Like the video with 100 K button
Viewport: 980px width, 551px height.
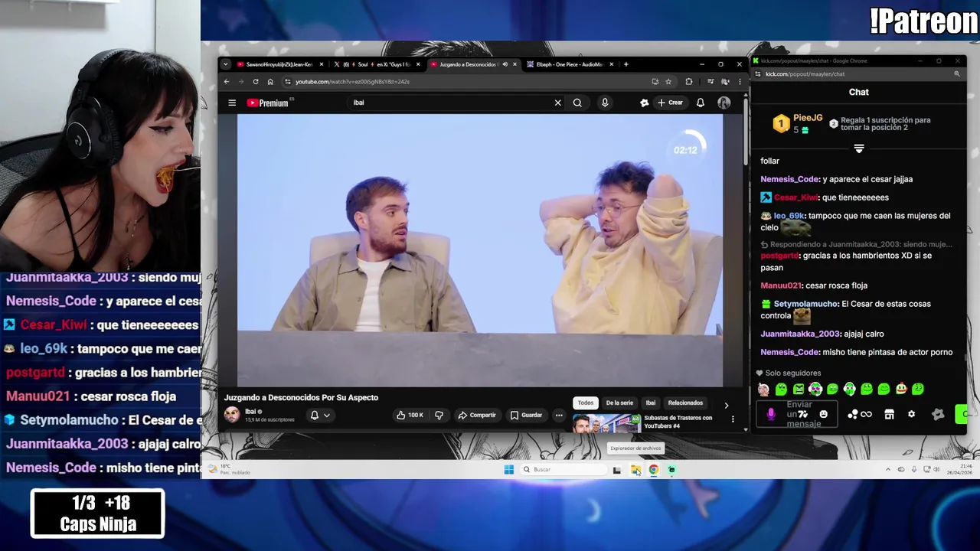410,415
